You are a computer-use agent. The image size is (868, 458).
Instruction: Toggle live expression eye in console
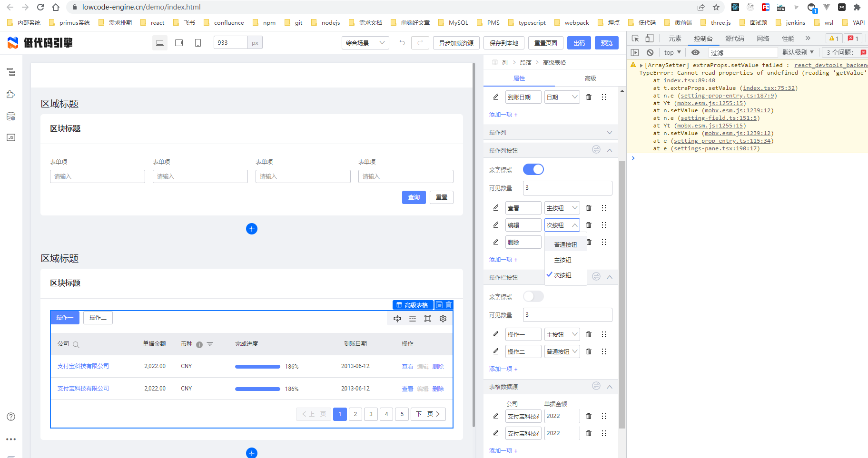click(695, 52)
